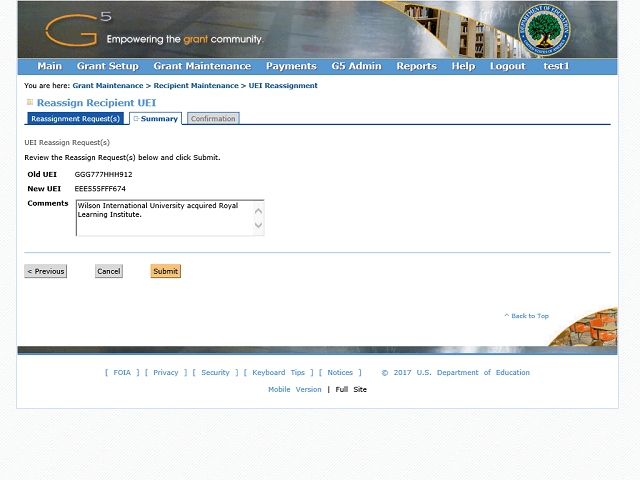Click the Comments scroll up arrow
The height and width of the screenshot is (480, 640).
pyautogui.click(x=258, y=211)
